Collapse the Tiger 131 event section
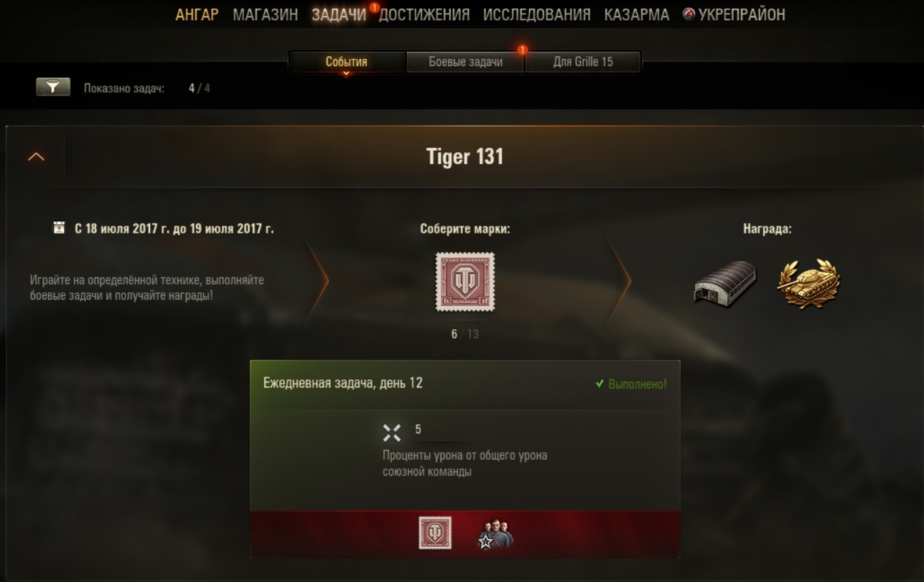This screenshot has height=582, width=924. [x=36, y=157]
